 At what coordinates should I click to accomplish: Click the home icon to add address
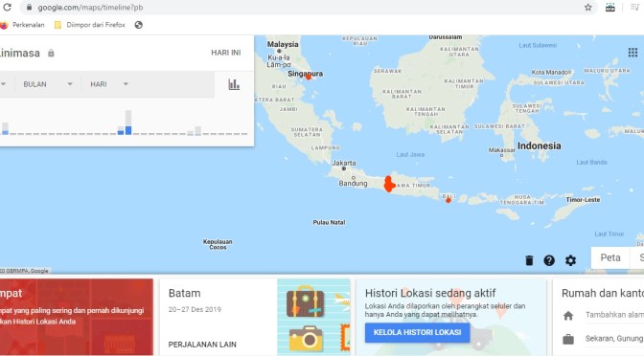point(568,316)
